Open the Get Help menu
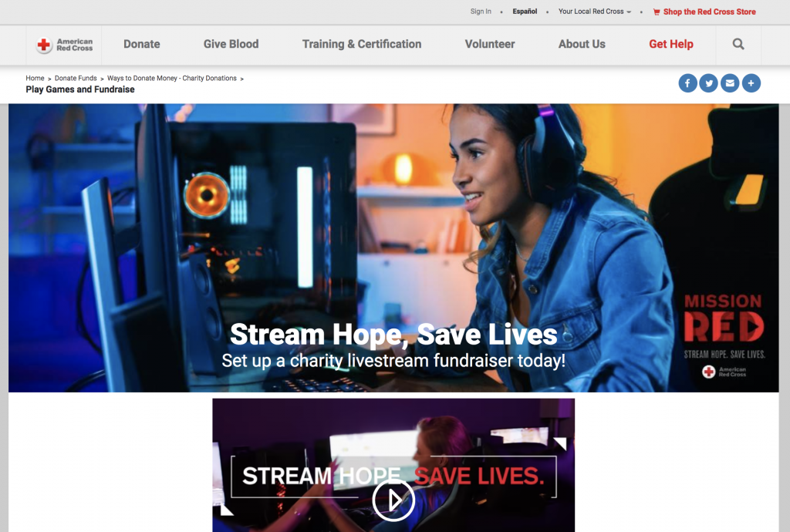This screenshot has height=532, width=790. click(x=671, y=44)
